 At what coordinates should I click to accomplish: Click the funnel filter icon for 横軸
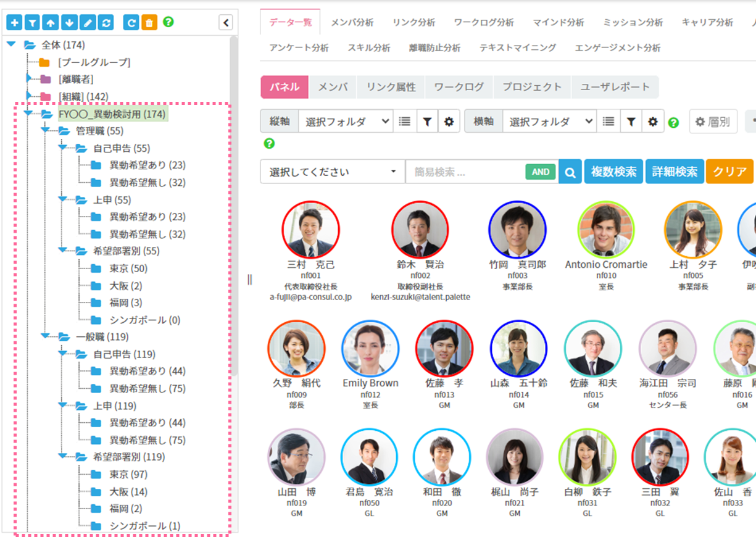click(x=631, y=122)
